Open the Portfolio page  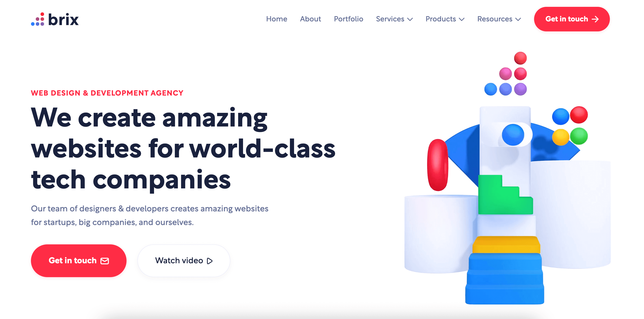point(348,18)
